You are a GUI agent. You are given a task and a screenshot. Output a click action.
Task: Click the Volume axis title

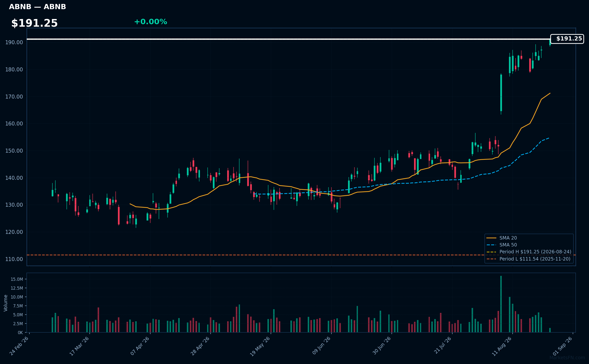click(6, 303)
